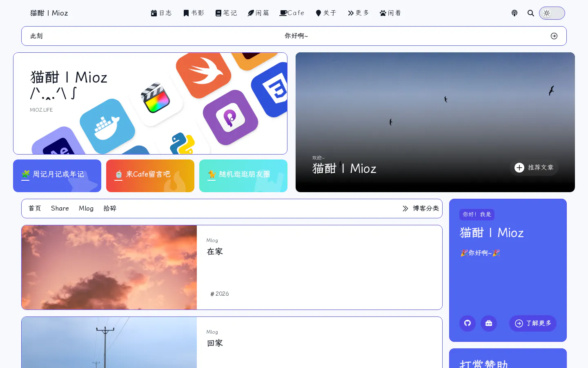The width and height of the screenshot is (588, 368).
Task: Select the Mlog category tab
Action: [86, 209]
